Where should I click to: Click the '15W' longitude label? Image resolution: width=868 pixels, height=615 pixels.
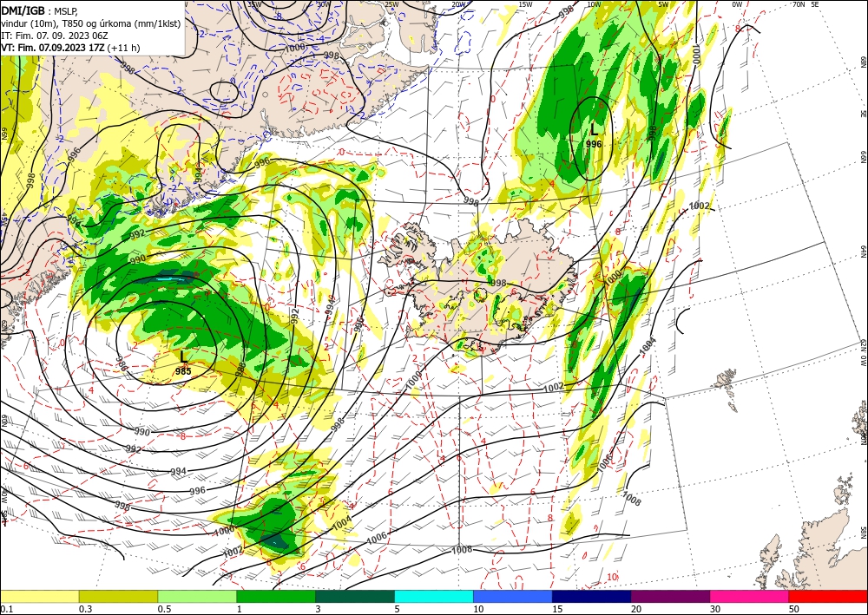(526, 4)
